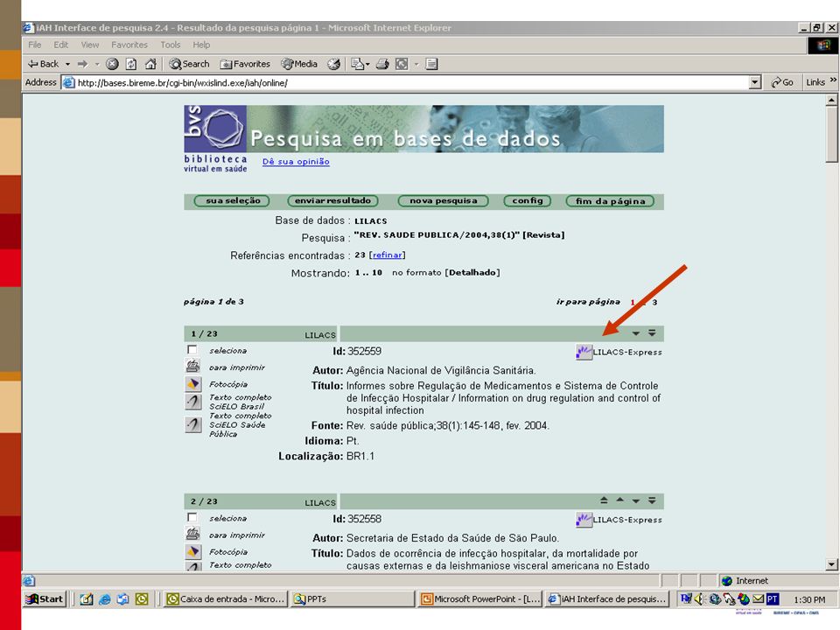The width and height of the screenshot is (840, 630).
Task: Click the Print icon in the toolbar
Action: (x=382, y=64)
